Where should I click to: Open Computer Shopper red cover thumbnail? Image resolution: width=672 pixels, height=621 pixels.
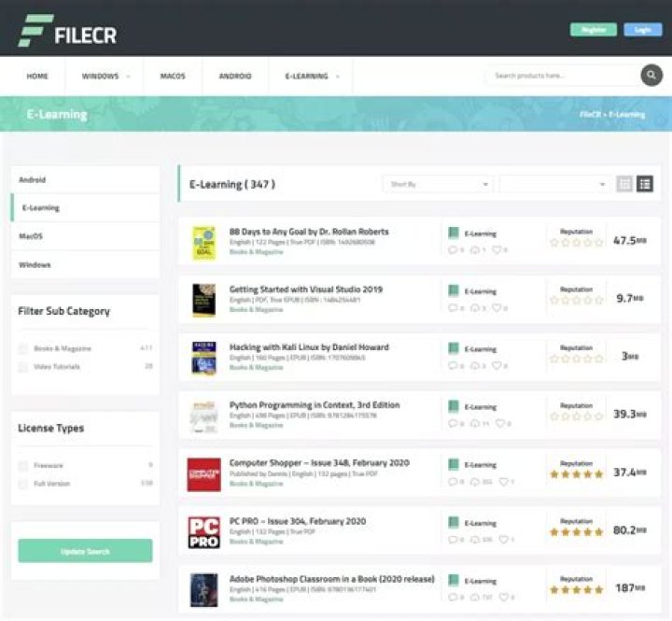click(x=204, y=474)
